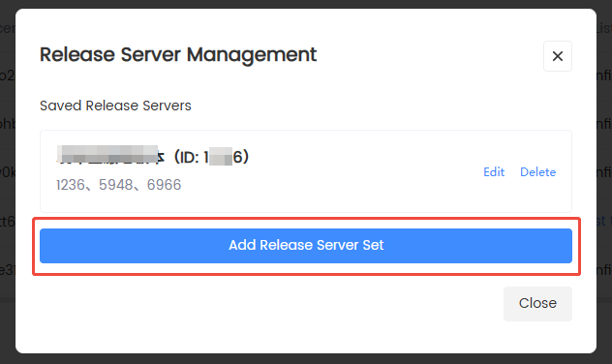Click the Saved Release Servers label

point(115,106)
